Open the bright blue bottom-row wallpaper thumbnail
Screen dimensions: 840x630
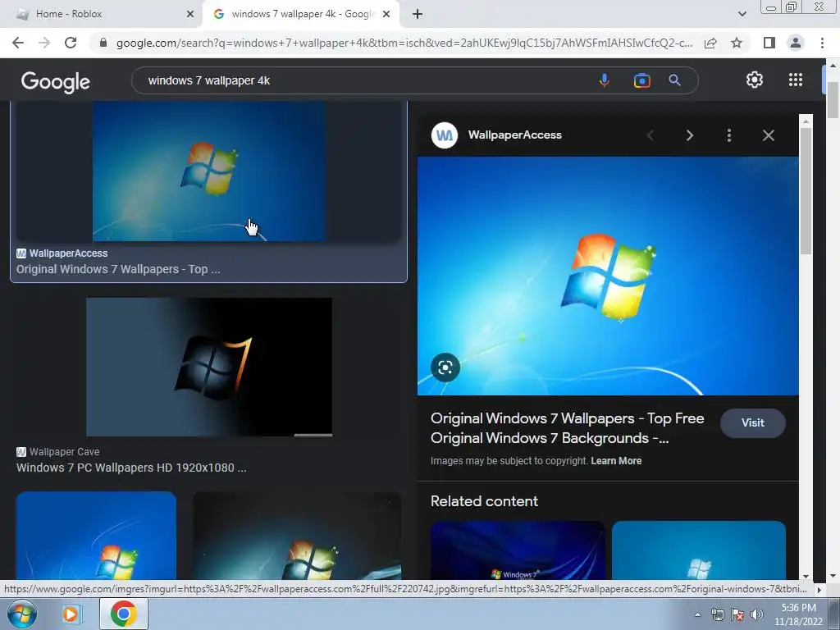click(x=96, y=536)
